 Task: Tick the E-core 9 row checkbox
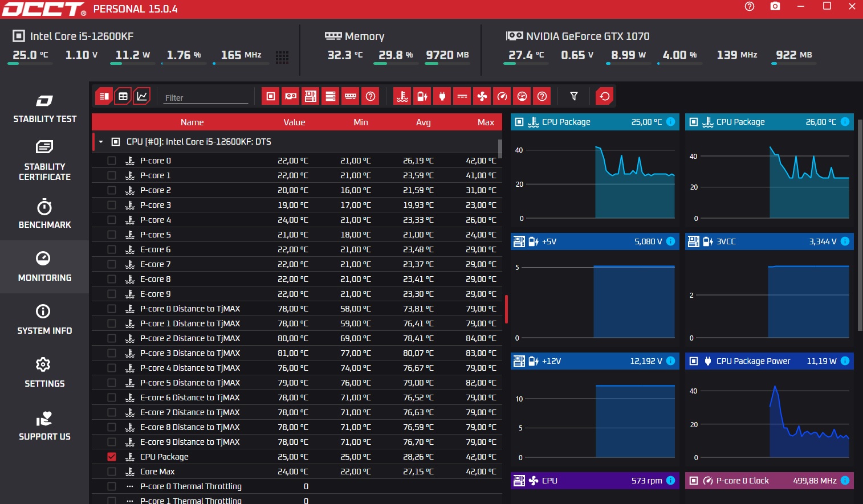click(x=112, y=294)
